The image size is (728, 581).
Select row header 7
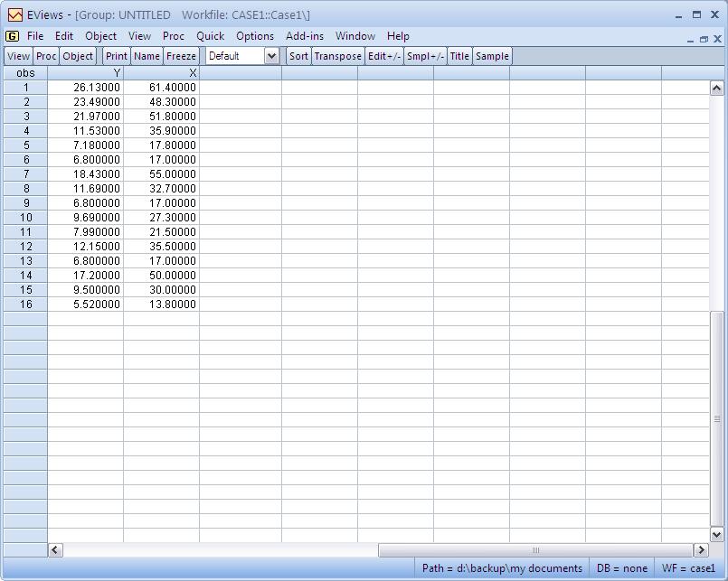coord(25,174)
